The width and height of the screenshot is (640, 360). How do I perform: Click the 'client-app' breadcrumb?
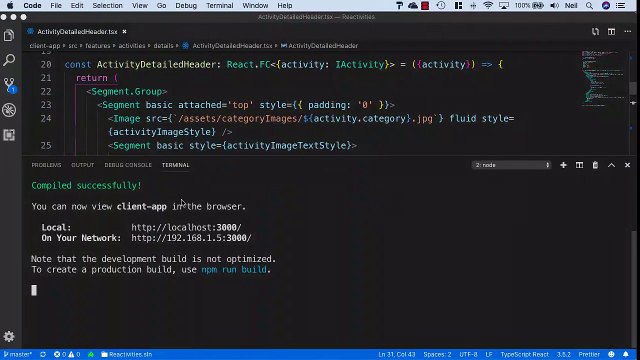[44, 46]
